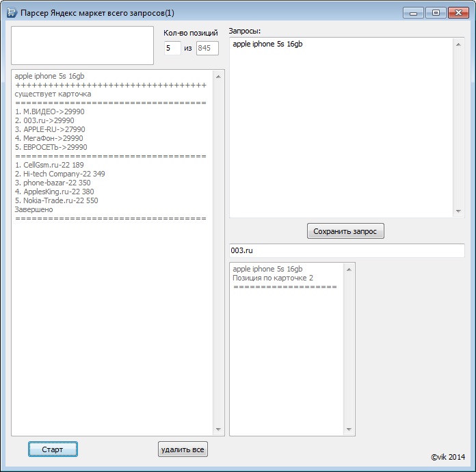The image size is (476, 472).
Task: Click result '3. phone-bazar-22 350'
Action: coord(53,183)
